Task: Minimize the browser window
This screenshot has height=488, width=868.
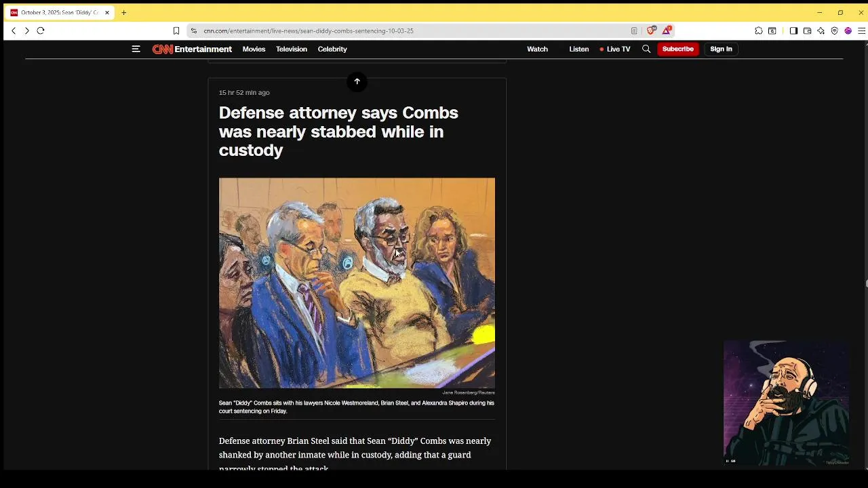Action: pos(819,12)
